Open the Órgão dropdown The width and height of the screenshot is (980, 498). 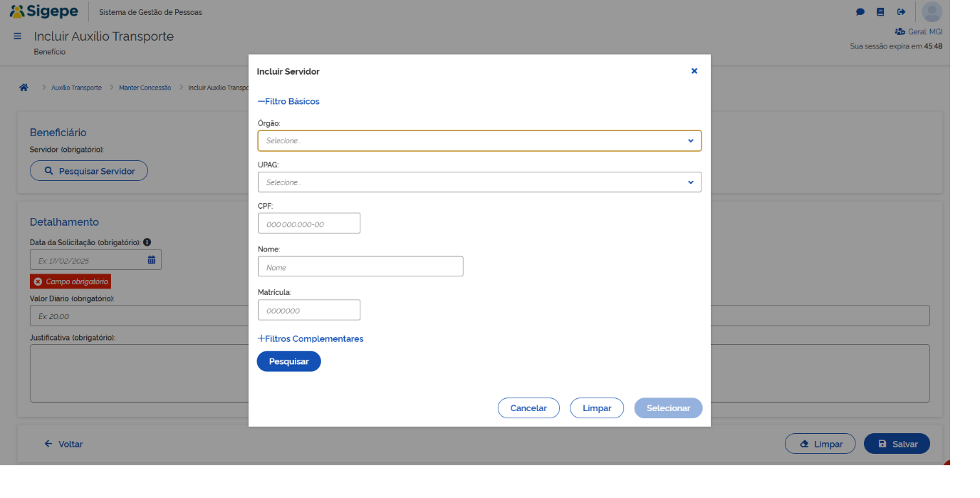(x=479, y=141)
